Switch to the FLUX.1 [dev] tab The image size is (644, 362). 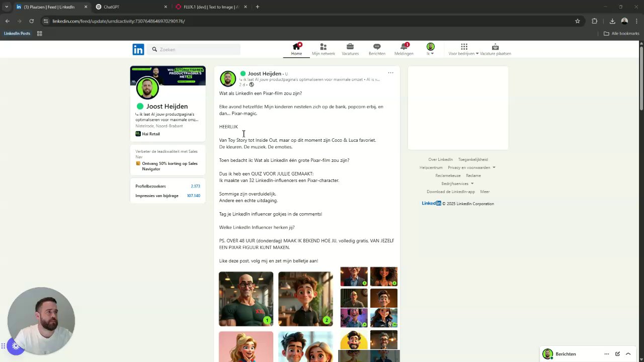(211, 7)
